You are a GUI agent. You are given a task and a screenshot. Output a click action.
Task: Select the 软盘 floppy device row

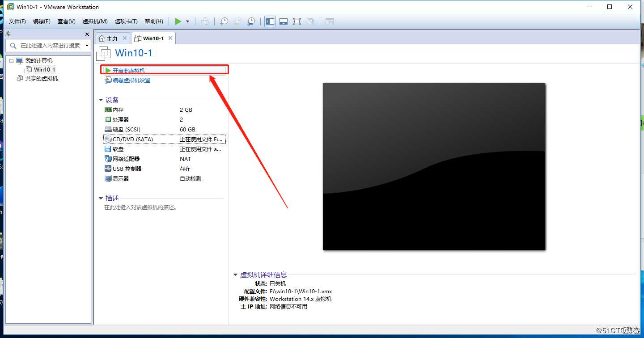(165, 149)
